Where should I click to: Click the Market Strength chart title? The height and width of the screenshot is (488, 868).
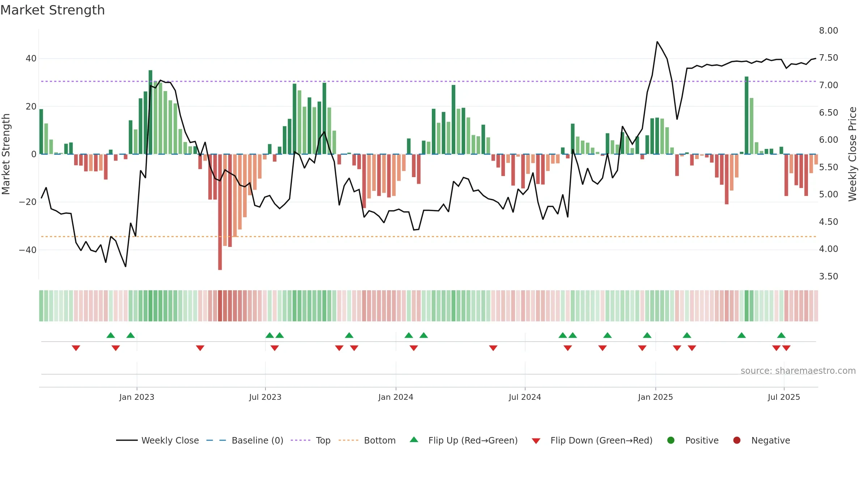pos(52,10)
